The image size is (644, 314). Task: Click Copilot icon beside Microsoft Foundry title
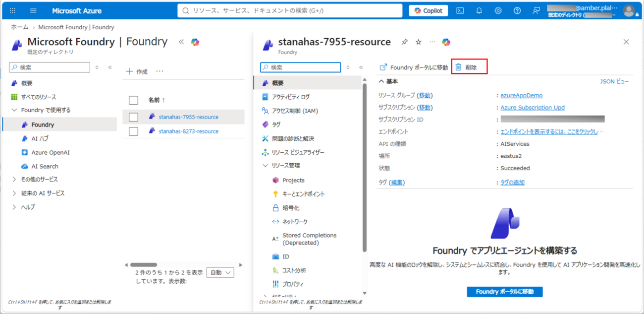[x=195, y=42]
